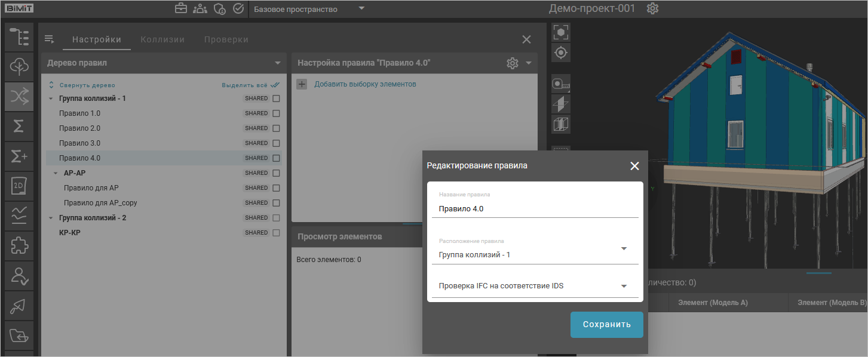Open project settings gear beside Демо-проект-001
The image size is (868, 357).
652,9
